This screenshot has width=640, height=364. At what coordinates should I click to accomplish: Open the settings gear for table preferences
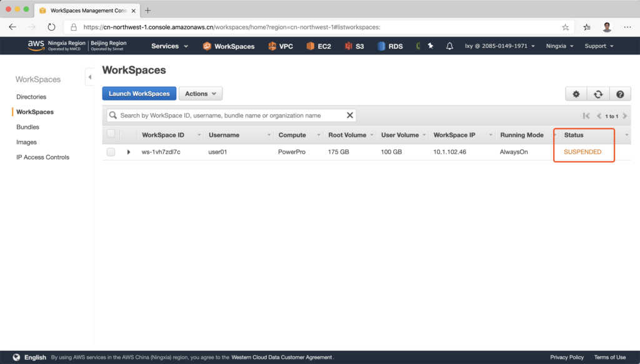point(576,94)
